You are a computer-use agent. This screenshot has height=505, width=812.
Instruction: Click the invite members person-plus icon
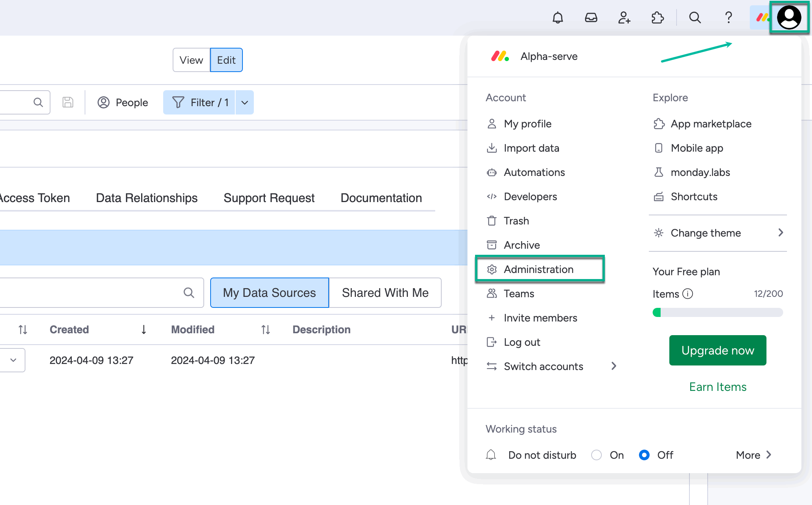tap(624, 17)
